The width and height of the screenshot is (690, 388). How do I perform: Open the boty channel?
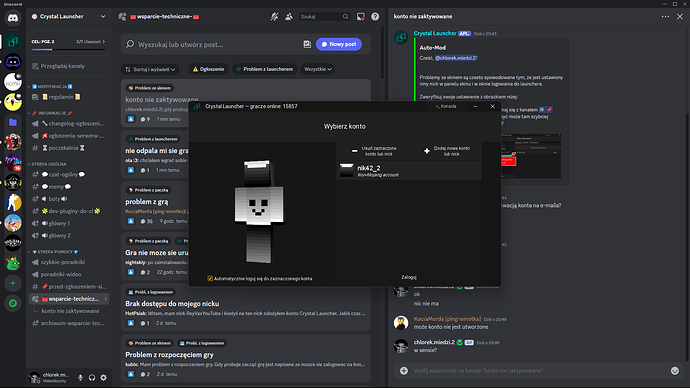click(x=69, y=199)
